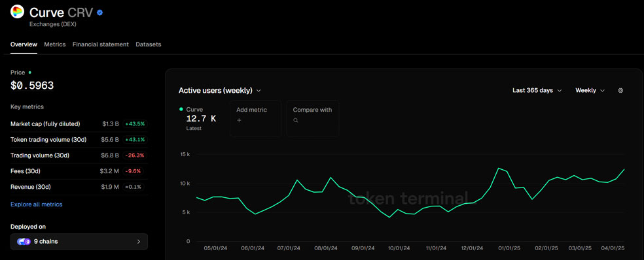The width and height of the screenshot is (644, 260).
Task: Click the blue verified badge next to CRV
Action: (x=99, y=12)
